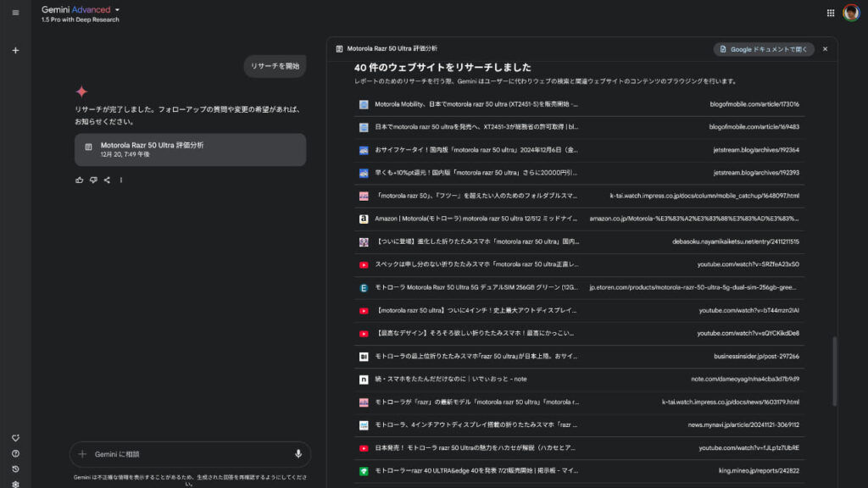Click the Business Insider favicon
This screenshot has width=868, height=488.
[364, 357]
